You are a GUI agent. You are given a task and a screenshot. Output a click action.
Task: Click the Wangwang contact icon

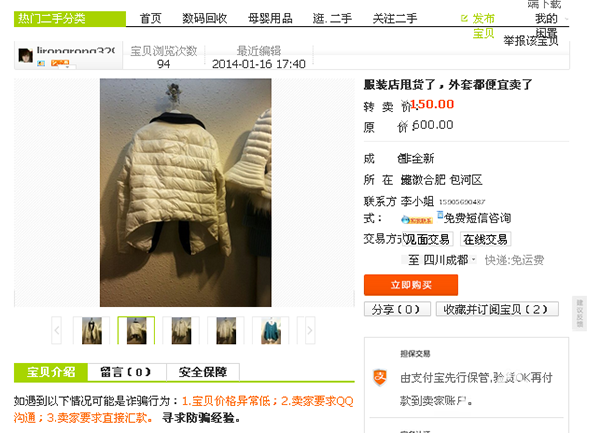click(417, 220)
